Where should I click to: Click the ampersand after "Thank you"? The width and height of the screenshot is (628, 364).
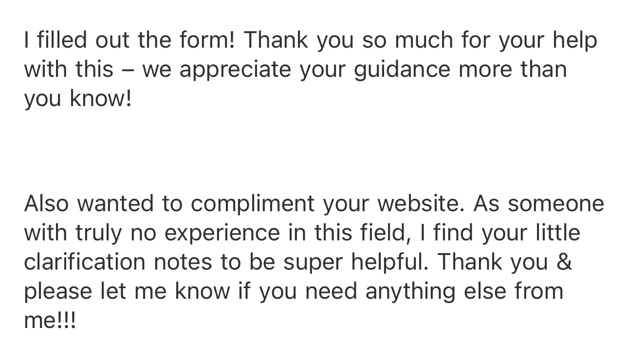pyautogui.click(x=564, y=261)
